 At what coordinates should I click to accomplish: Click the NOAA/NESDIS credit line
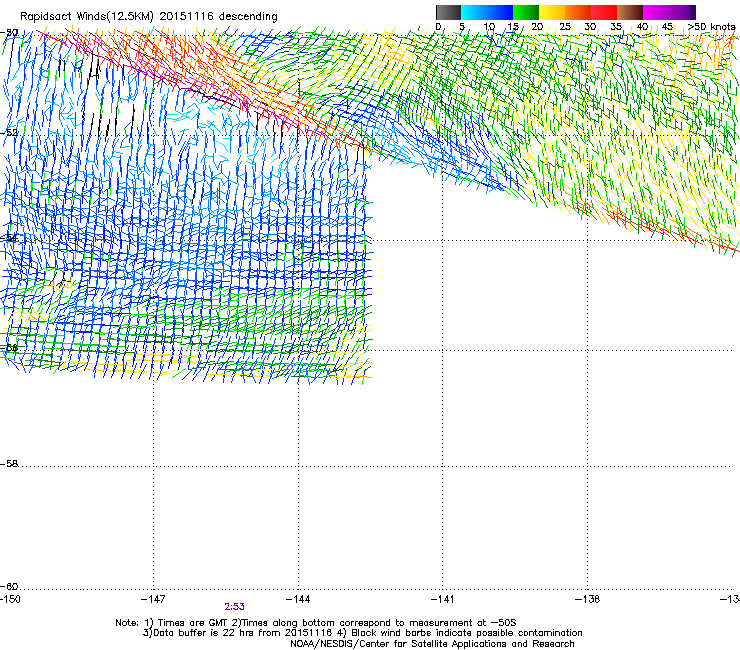click(x=432, y=644)
